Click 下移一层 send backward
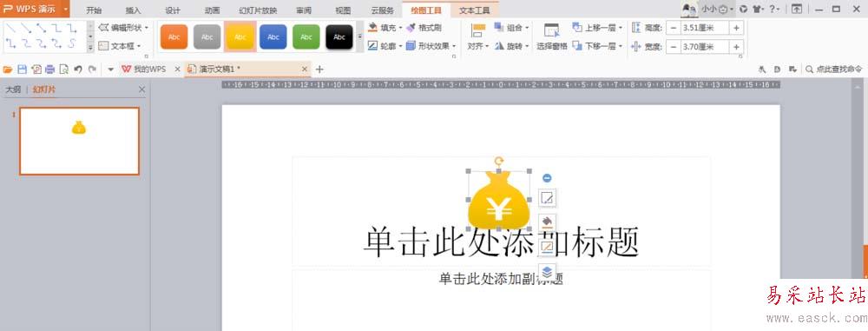 tap(598, 46)
